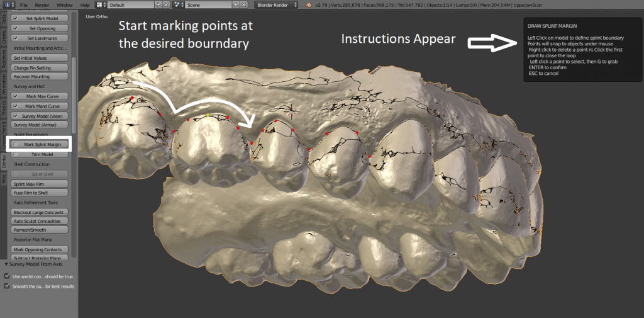
Task: Click Recover Mounting button
Action: 40,77
